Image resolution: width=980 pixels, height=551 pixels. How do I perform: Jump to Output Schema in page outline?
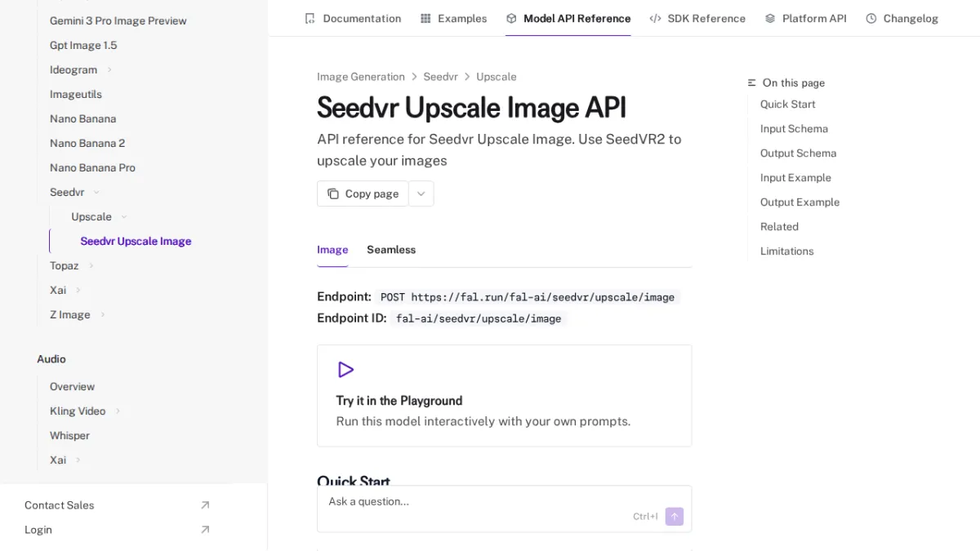(798, 153)
